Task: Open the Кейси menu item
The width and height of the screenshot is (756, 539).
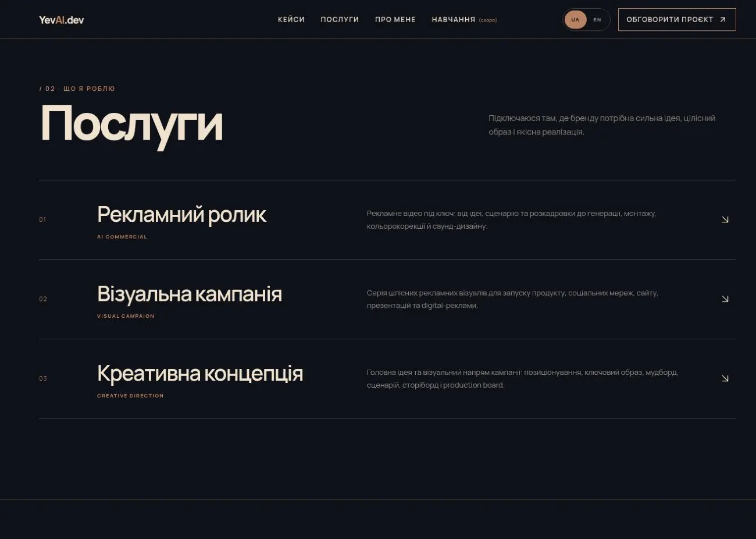Action: [x=291, y=20]
